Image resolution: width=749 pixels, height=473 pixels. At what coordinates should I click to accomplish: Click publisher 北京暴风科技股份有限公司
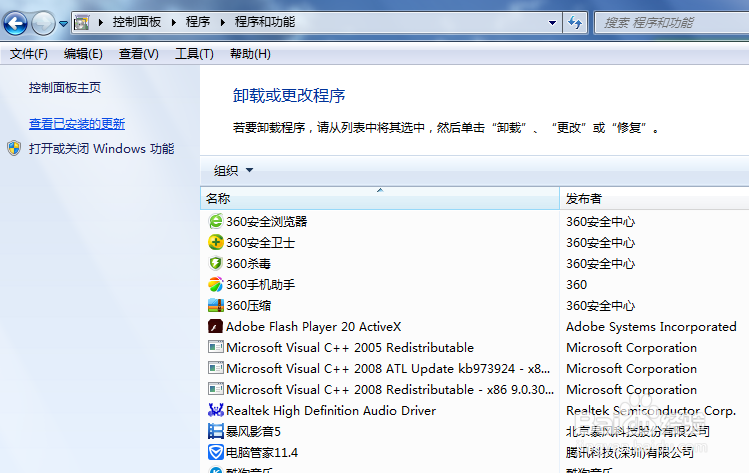(638, 432)
